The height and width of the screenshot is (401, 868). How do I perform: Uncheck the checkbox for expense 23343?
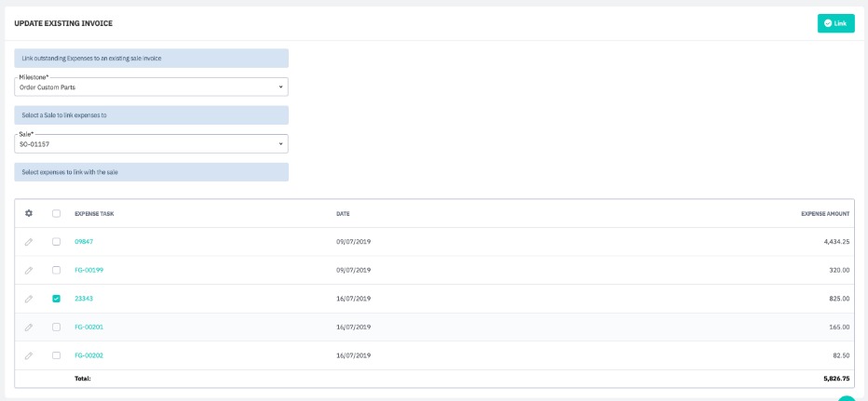tap(57, 299)
